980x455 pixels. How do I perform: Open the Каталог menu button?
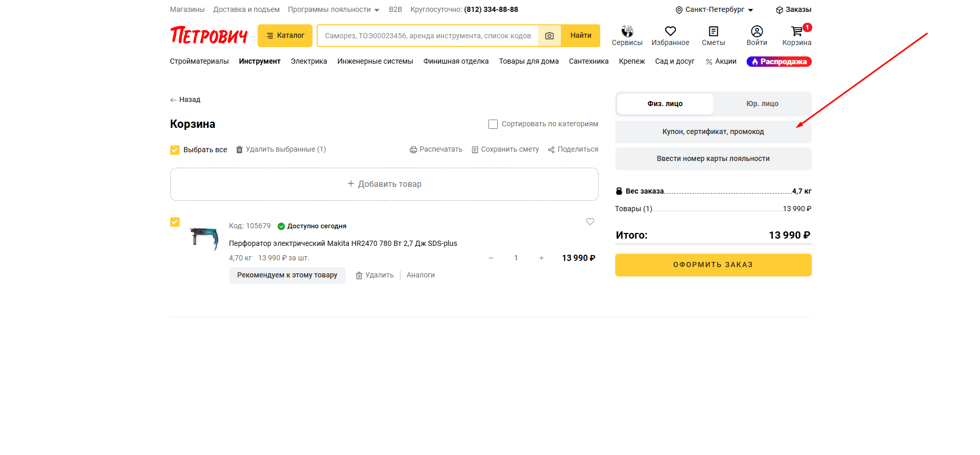click(285, 36)
